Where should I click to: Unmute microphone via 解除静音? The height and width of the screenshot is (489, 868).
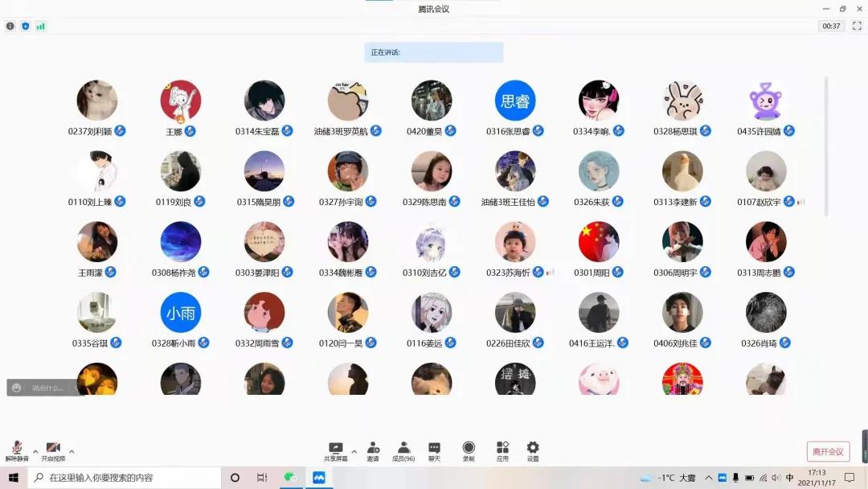tap(17, 450)
